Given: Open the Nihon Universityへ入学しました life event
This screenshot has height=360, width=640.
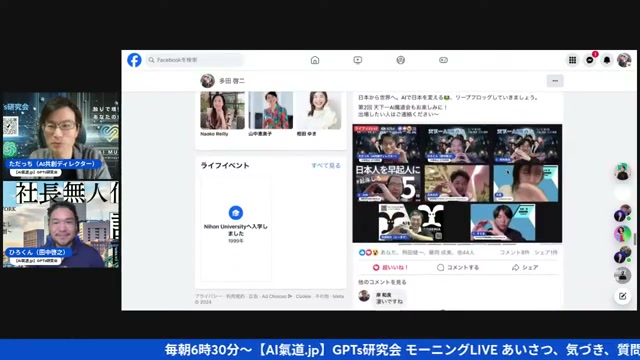Looking at the screenshot, I should (x=236, y=230).
